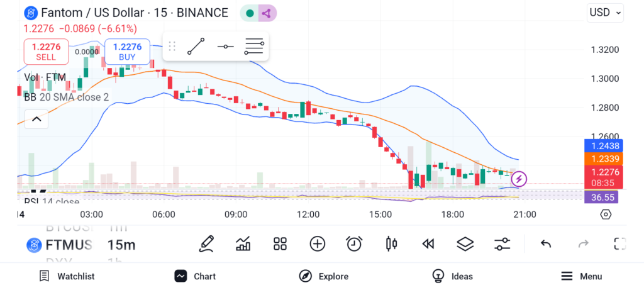Select the horizontal line drawing tool
Image resolution: width=644 pixels, height=290 pixels.
pos(226,47)
